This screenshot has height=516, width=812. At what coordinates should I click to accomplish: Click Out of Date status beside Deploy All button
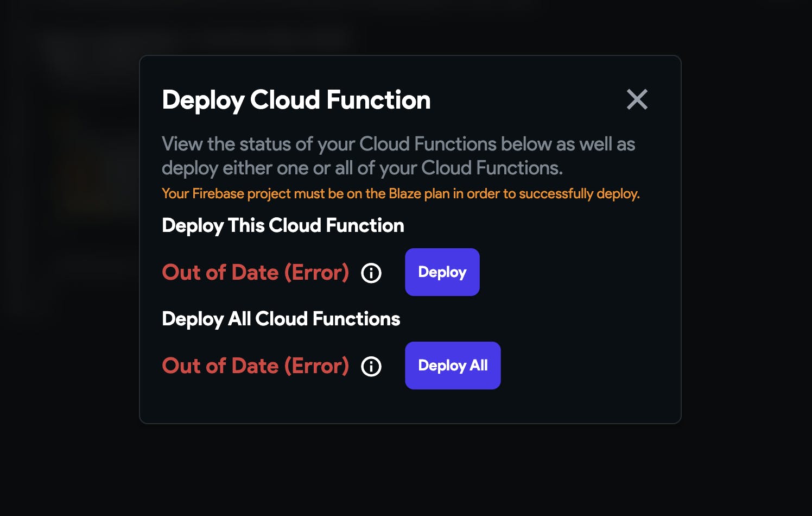(x=255, y=366)
